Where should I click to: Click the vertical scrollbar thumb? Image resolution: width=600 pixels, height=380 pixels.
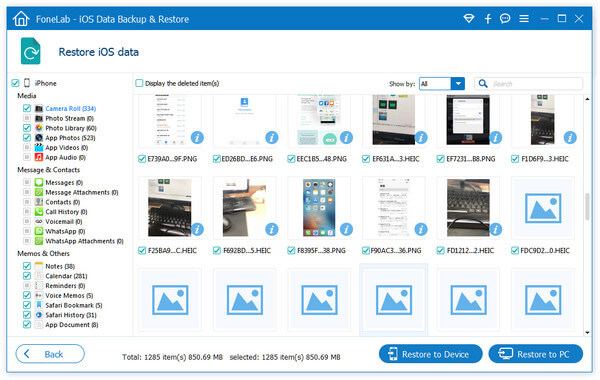tap(587, 207)
